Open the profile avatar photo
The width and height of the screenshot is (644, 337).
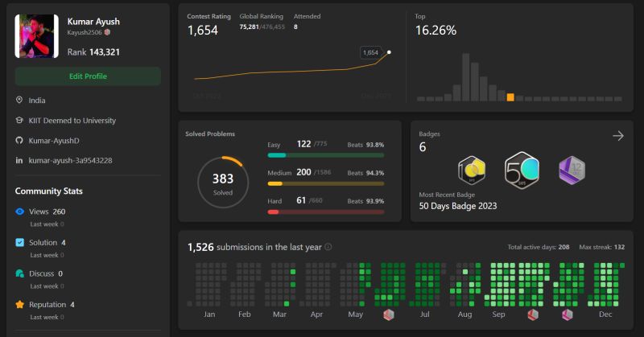pos(36,36)
